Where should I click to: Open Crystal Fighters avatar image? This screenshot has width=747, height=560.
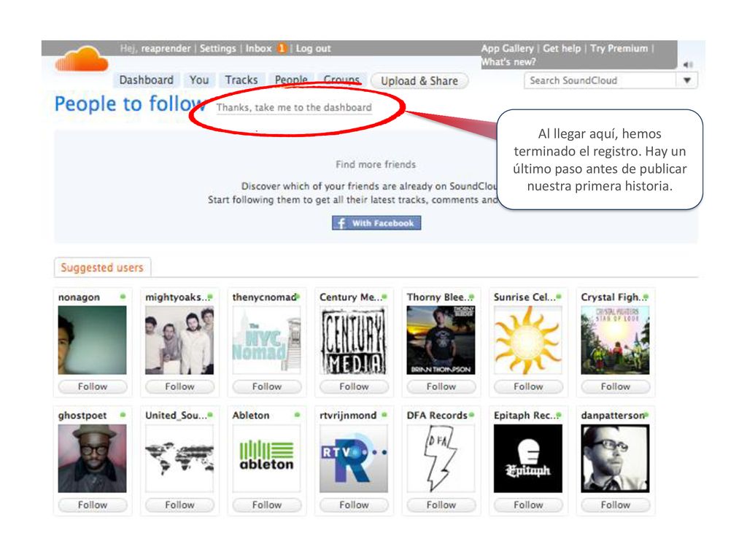tap(616, 340)
